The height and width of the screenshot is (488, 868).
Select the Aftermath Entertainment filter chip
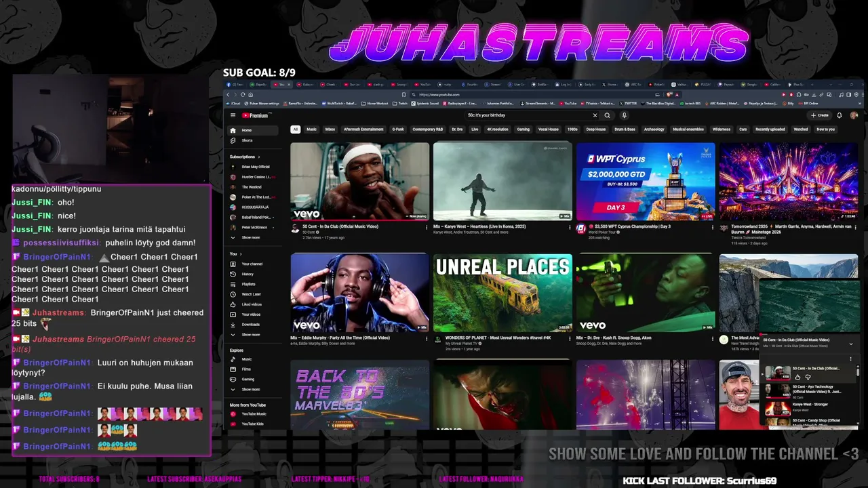363,129
